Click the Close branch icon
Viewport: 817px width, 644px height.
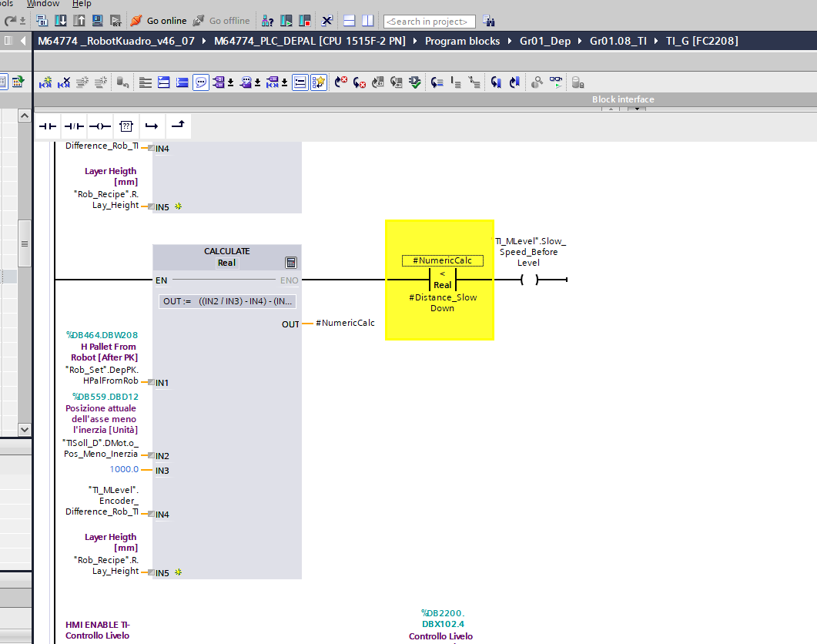(178, 126)
